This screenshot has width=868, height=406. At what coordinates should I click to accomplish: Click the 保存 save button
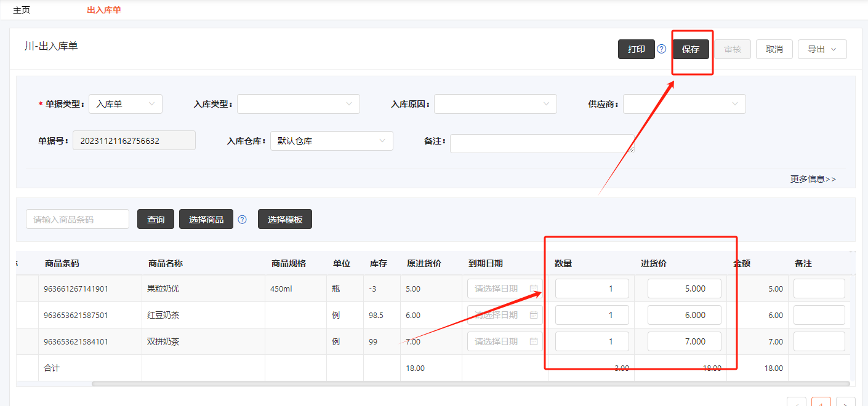pyautogui.click(x=691, y=49)
